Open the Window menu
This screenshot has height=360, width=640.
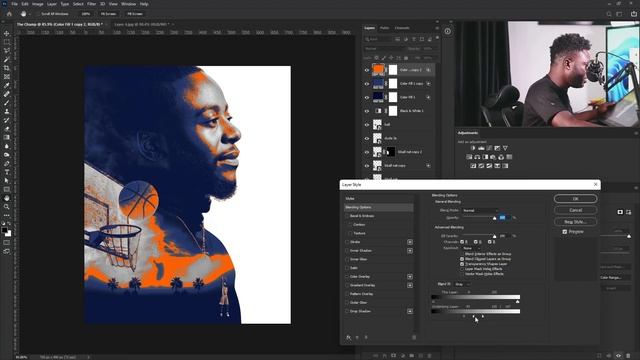128,4
